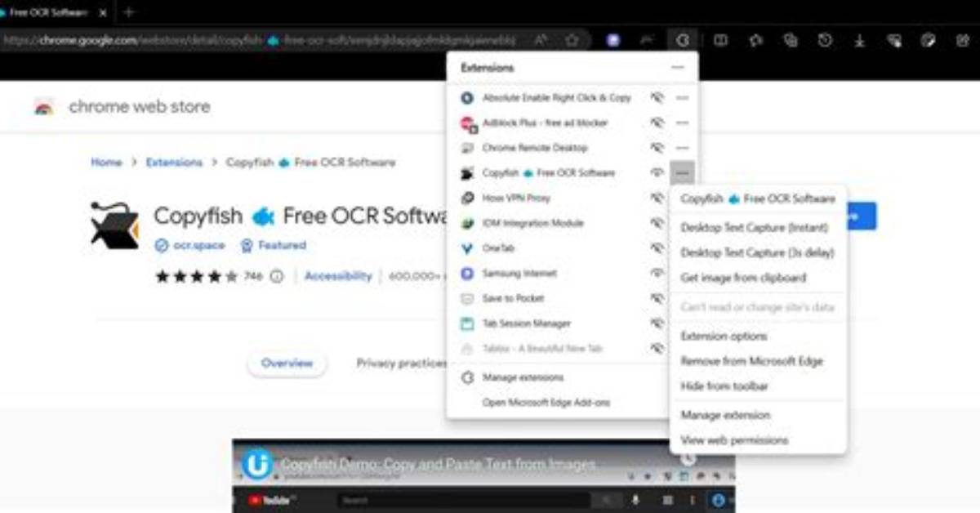Go to the Home breadcrumb link
The width and height of the screenshot is (980, 513).
pos(106,163)
